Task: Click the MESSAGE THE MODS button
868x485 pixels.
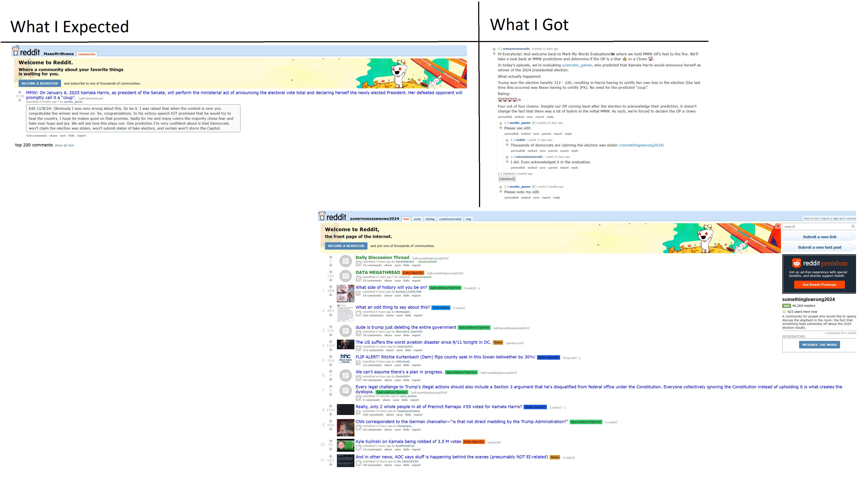Action: coord(819,345)
